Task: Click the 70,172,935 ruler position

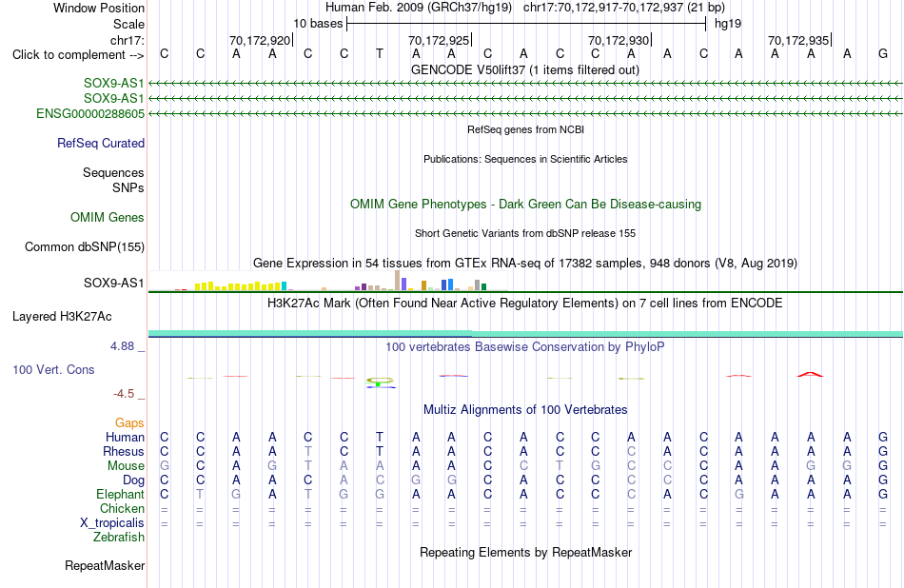Action: tap(798, 40)
